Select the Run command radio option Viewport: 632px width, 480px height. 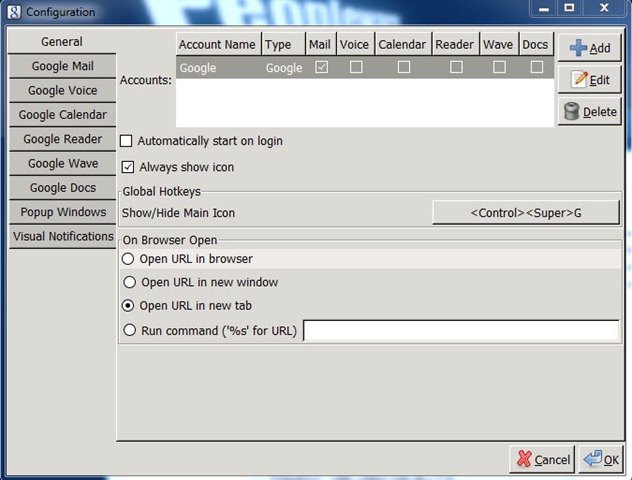coord(129,330)
